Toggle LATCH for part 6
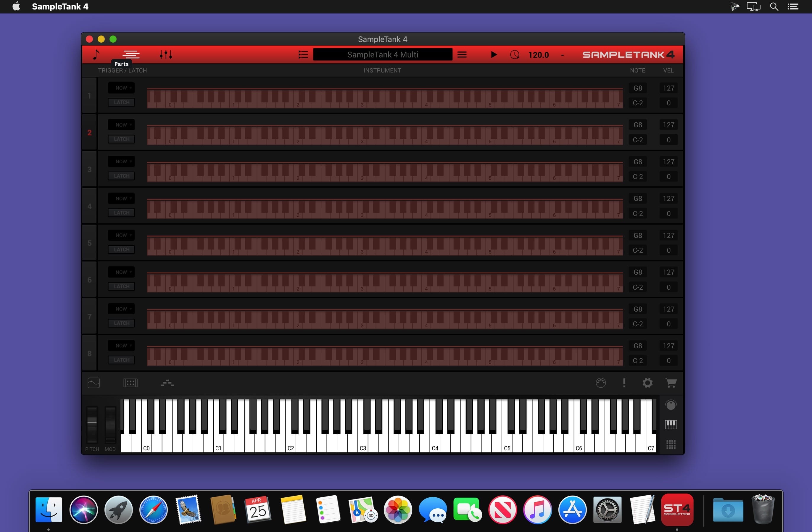This screenshot has width=812, height=532. (121, 287)
